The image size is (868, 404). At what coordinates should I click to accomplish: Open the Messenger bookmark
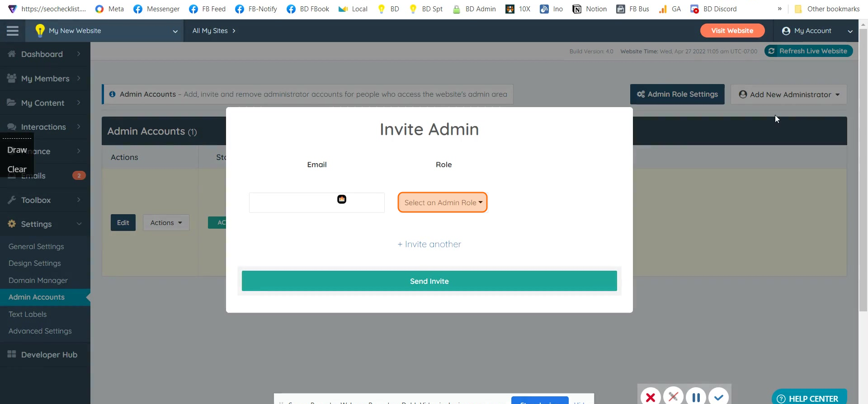(157, 9)
